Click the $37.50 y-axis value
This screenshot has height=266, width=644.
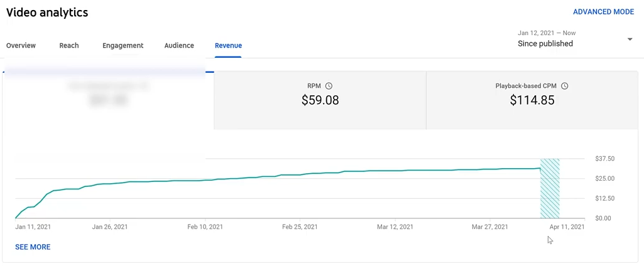(x=604, y=159)
